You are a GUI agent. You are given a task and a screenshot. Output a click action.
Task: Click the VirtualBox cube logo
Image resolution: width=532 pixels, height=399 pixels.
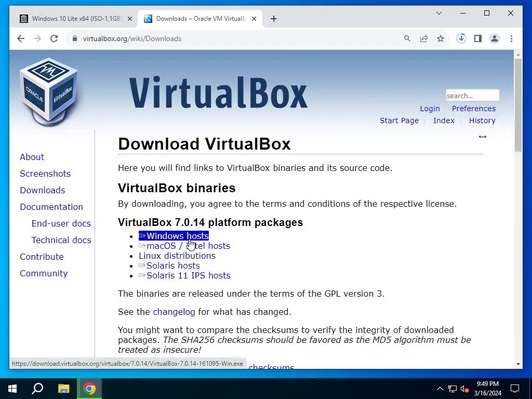point(48,92)
